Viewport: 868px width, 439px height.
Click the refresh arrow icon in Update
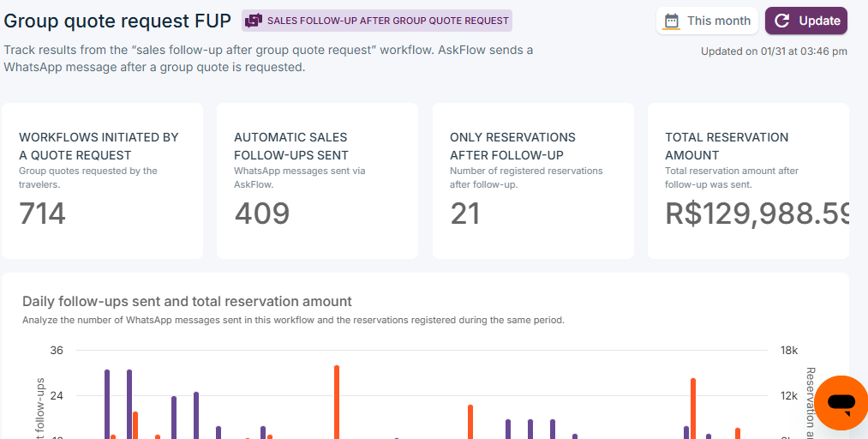(x=781, y=21)
